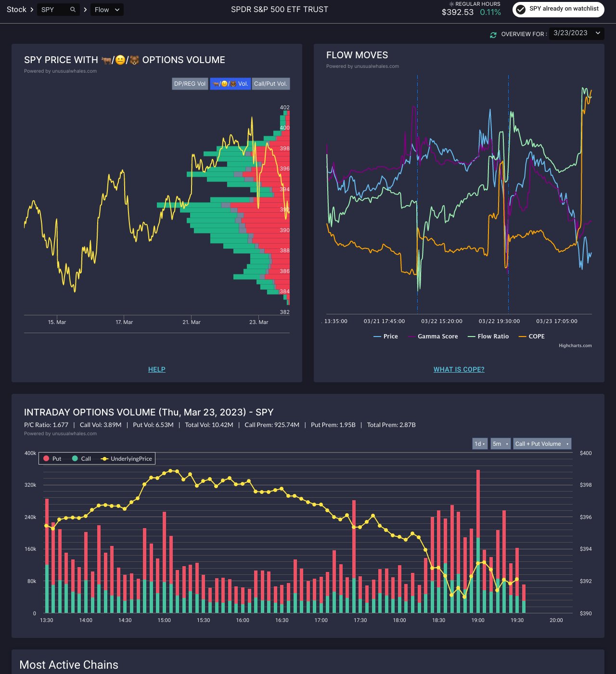The width and height of the screenshot is (616, 674).
Task: Click the FLOW MOVES heading
Action: [x=357, y=55]
